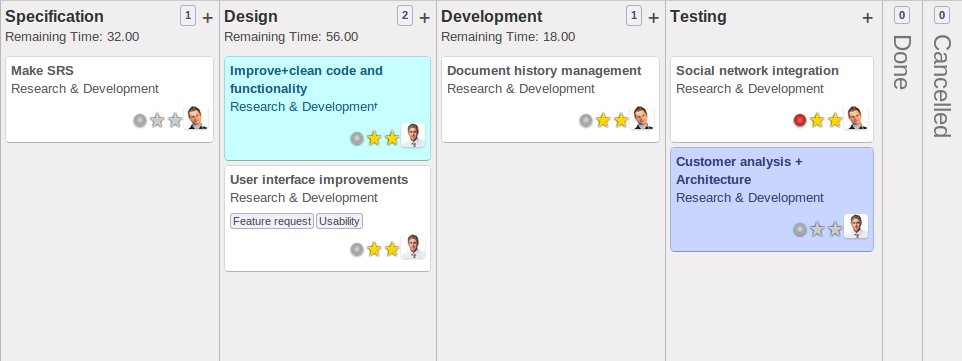Viewport: 962px width, 361px height.
Task: Click second star on Improve+clean code card
Action: pos(392,139)
